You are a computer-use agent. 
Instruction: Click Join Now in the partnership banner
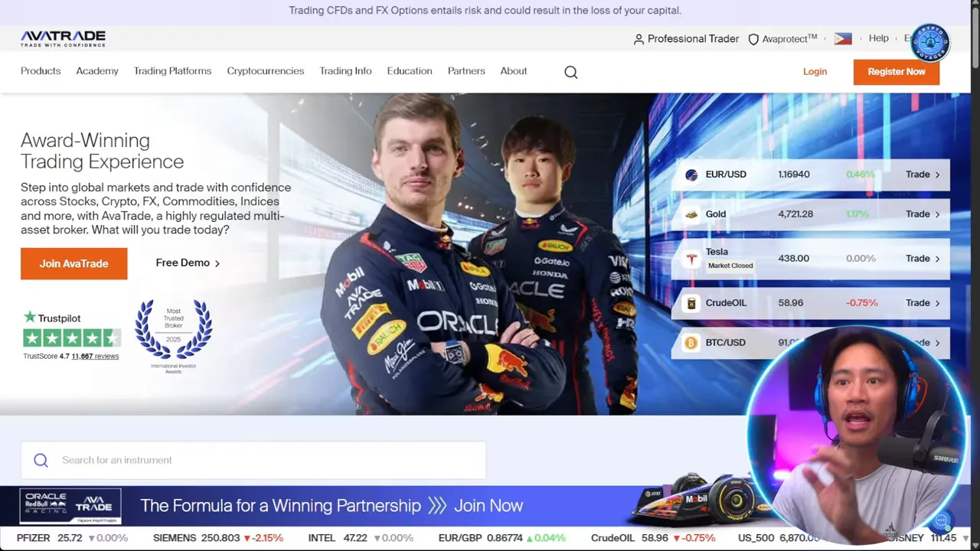point(488,506)
